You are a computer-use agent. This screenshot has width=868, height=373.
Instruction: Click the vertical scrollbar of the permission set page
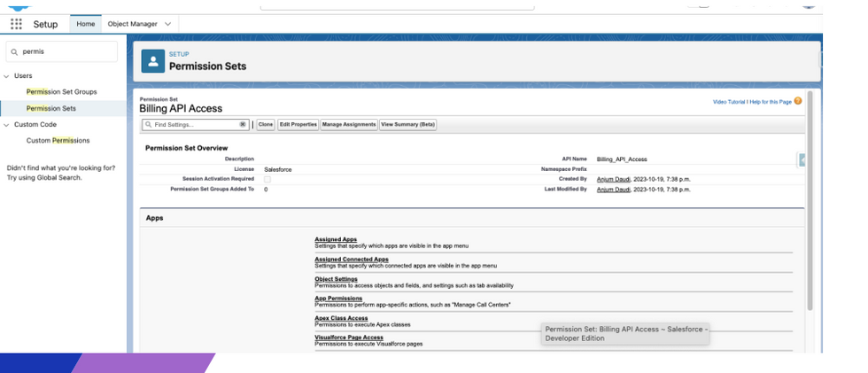[810, 200]
